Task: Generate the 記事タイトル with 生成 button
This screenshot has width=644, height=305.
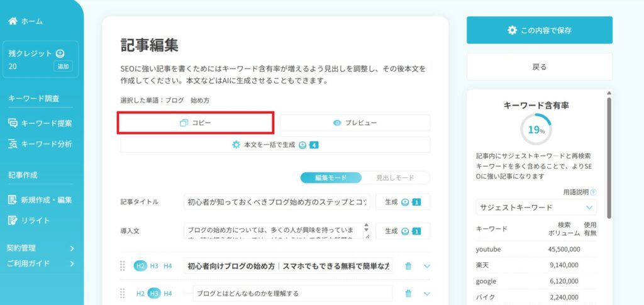Action: 403,202
